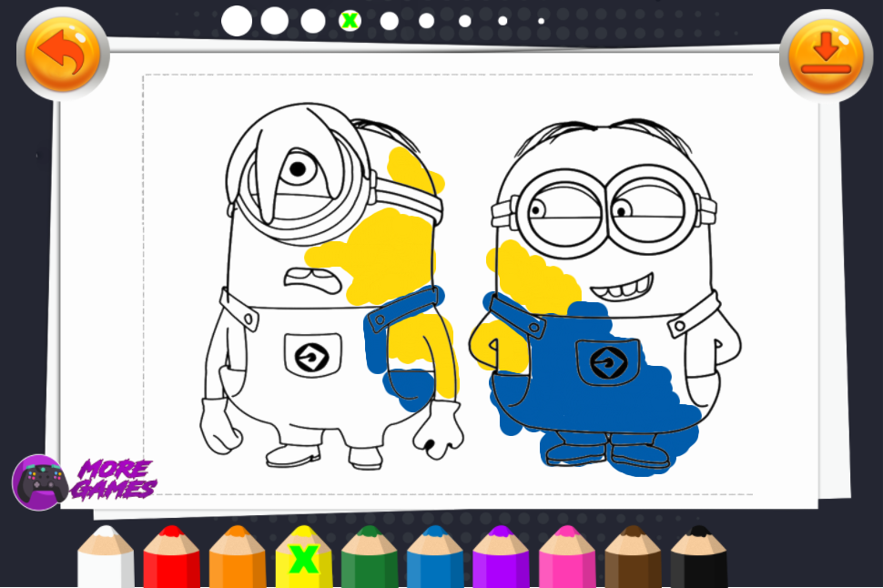Select the purple pencil
Viewport: 883px width, 588px height.
[502, 558]
